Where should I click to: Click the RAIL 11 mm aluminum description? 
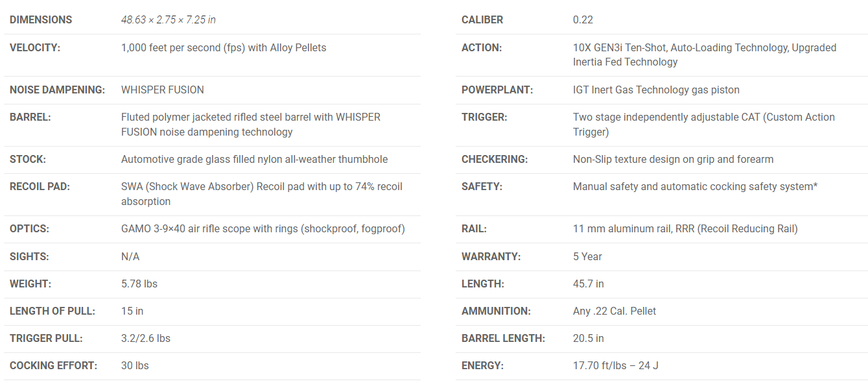click(x=685, y=229)
